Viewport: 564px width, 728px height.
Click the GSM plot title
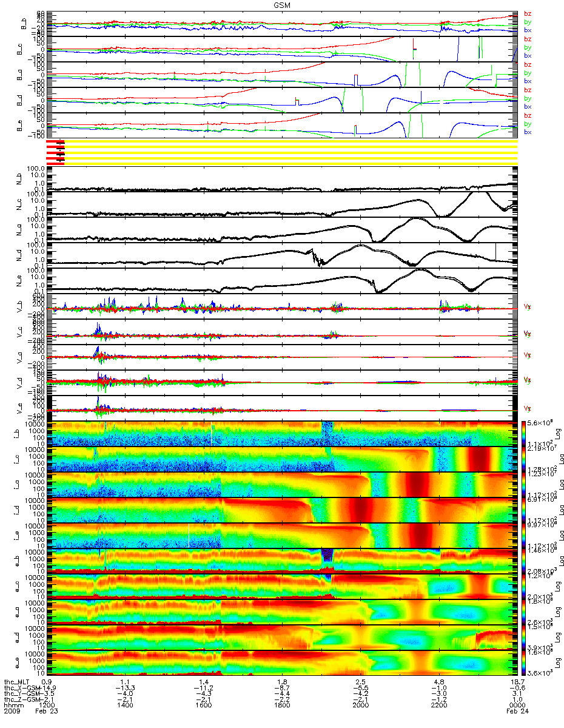click(x=283, y=5)
